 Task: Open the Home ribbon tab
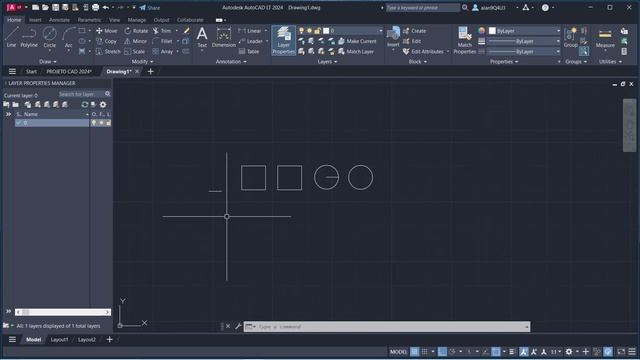click(x=14, y=20)
